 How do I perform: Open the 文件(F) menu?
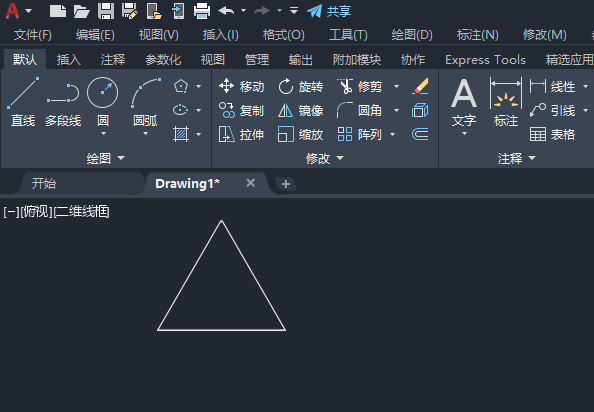33,35
